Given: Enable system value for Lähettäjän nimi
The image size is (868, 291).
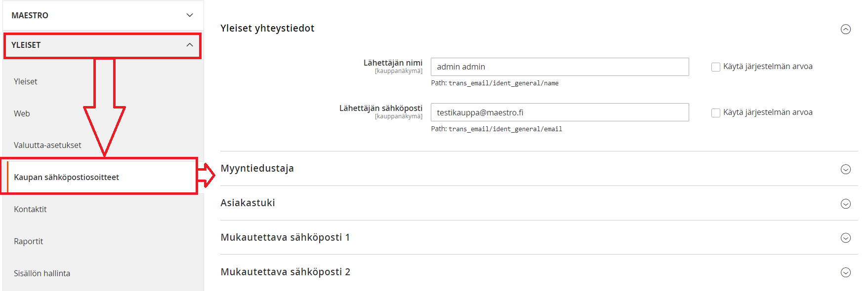Looking at the screenshot, I should point(715,67).
